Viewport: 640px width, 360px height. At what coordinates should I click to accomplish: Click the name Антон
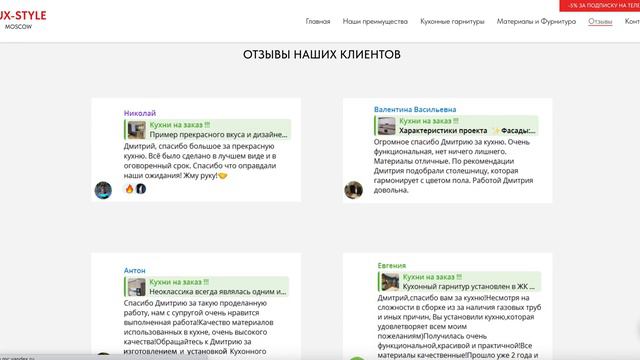point(134,270)
